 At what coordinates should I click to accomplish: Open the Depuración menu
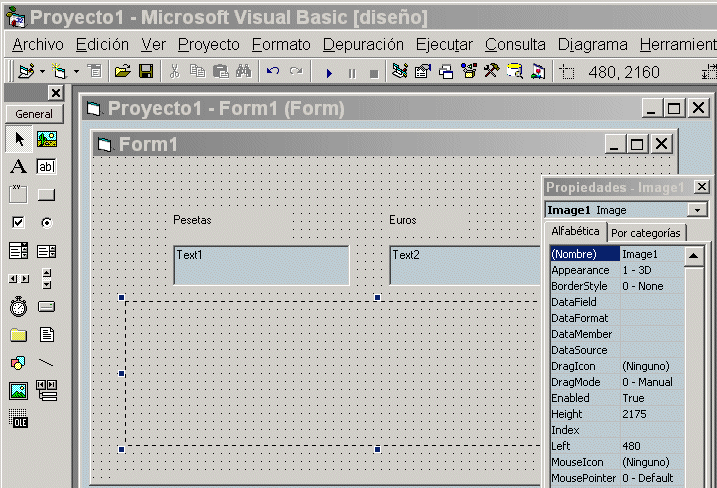click(363, 44)
